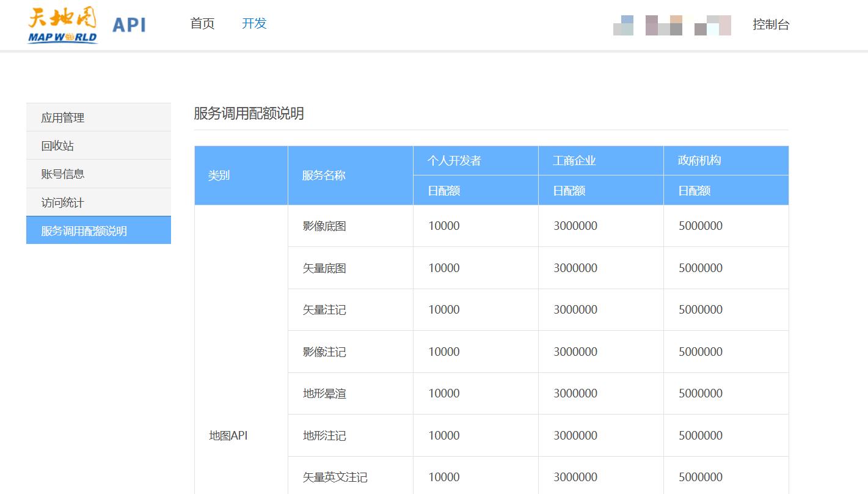This screenshot has width=868, height=494.
Task: Click 10000 in the 地形晕渲 row
Action: coord(444,393)
